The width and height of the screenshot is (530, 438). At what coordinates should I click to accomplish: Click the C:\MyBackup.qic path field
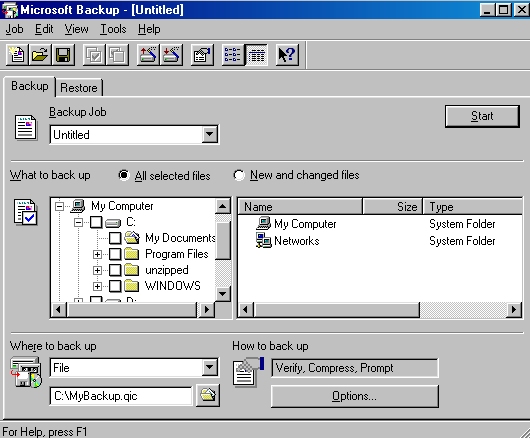pyautogui.click(x=121, y=396)
